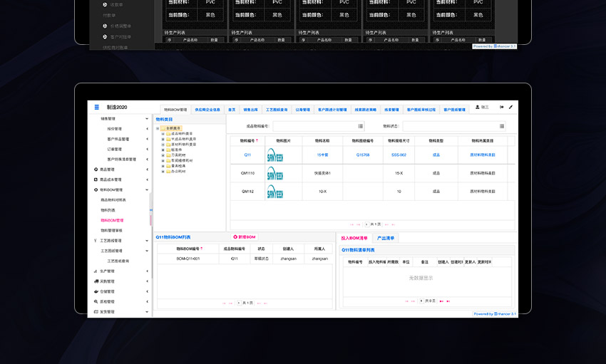Image resolution: width=606 pixels, height=364 pixels.
Task: Go to last page of the Q11物料清单列表 pager
Action: pyautogui.click(x=448, y=301)
